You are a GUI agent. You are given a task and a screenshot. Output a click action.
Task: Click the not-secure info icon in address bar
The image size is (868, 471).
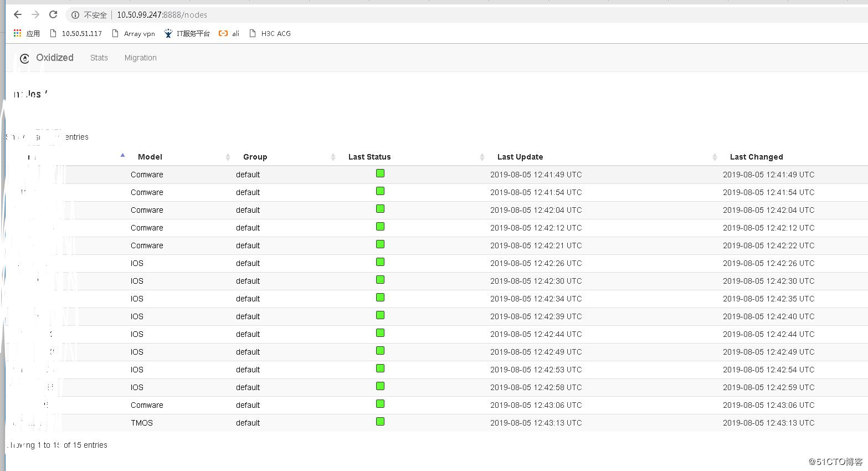[x=75, y=15]
